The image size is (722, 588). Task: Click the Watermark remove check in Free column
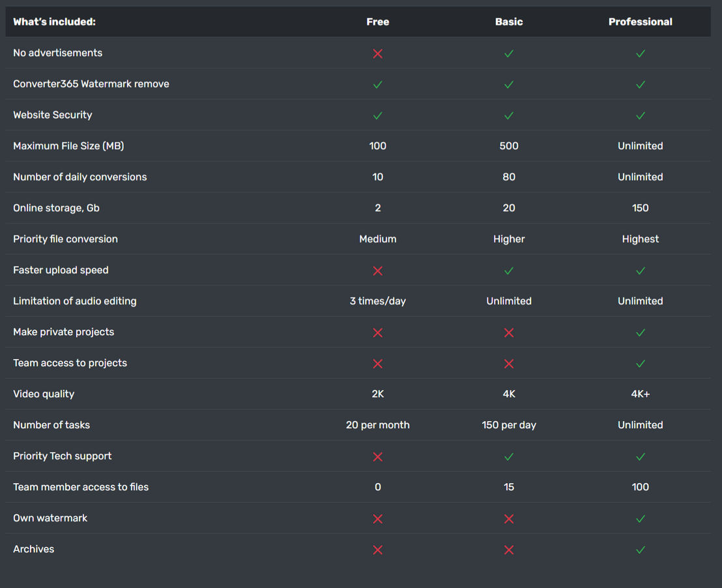[377, 84]
